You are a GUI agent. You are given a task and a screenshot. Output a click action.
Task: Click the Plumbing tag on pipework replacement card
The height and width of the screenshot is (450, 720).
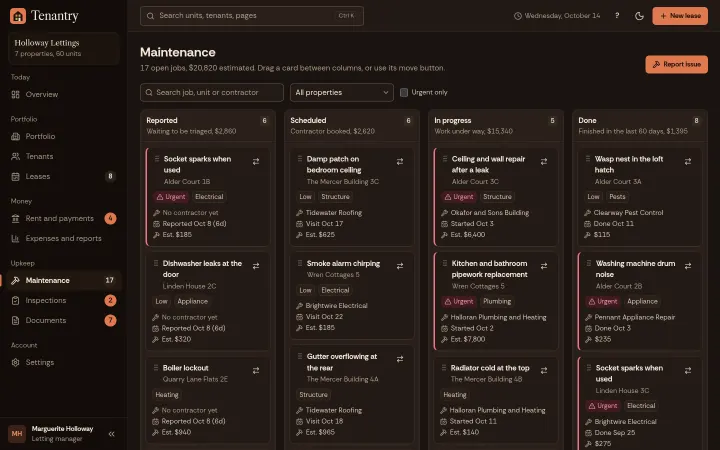497,302
